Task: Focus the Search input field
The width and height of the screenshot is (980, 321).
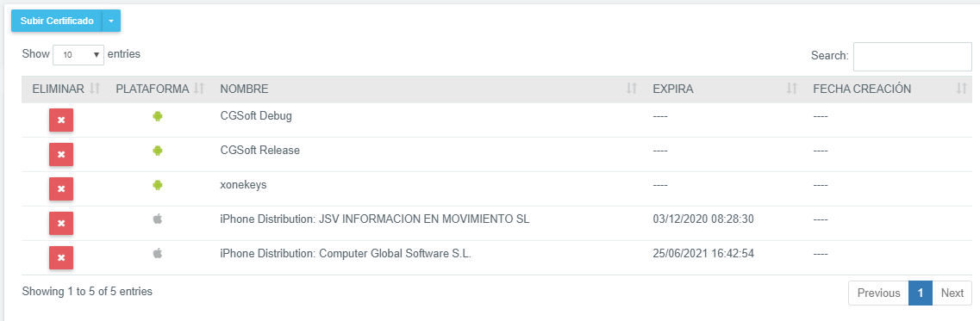Action: pos(913,57)
